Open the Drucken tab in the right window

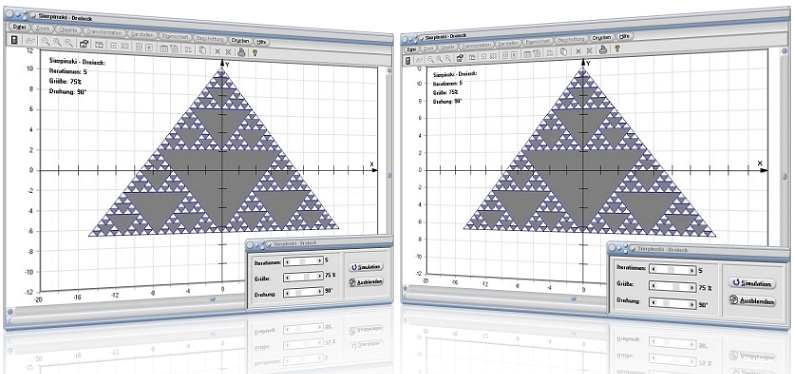pos(603,37)
